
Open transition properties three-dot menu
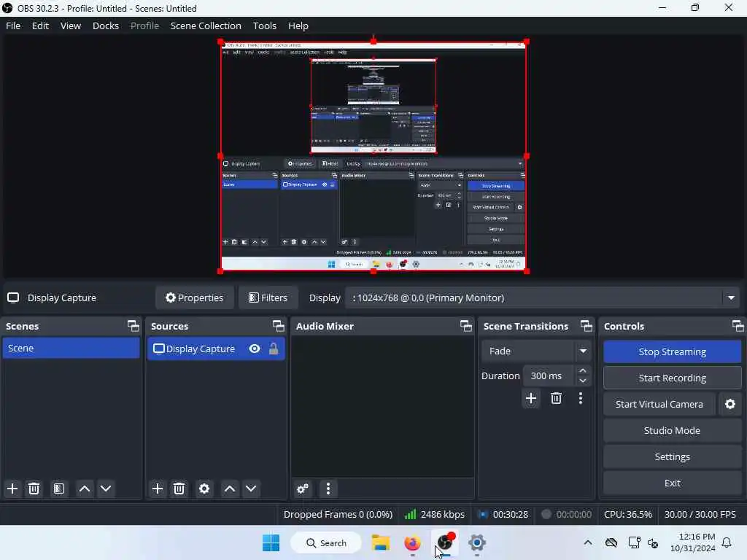581,398
